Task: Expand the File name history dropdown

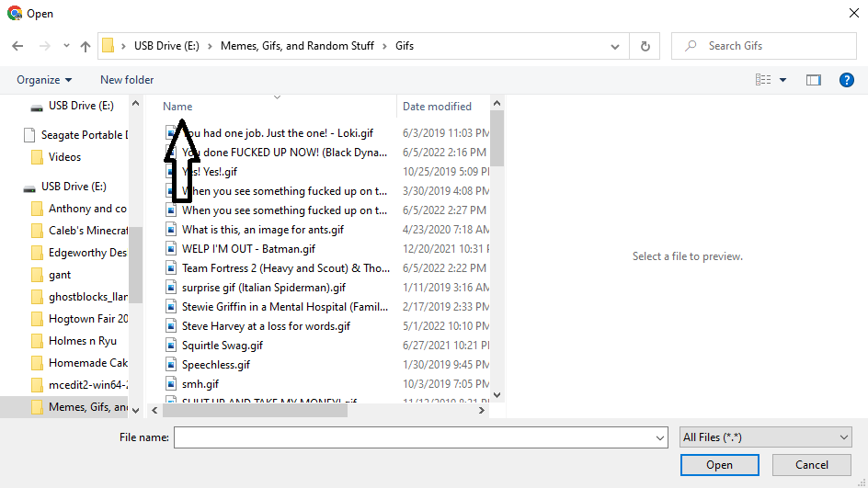Action: click(x=660, y=437)
